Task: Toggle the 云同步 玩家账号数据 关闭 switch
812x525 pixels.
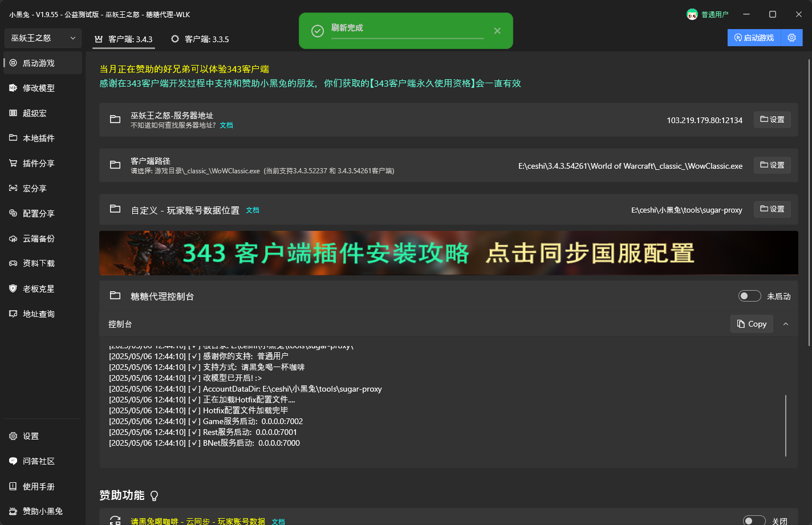Action: click(x=754, y=521)
